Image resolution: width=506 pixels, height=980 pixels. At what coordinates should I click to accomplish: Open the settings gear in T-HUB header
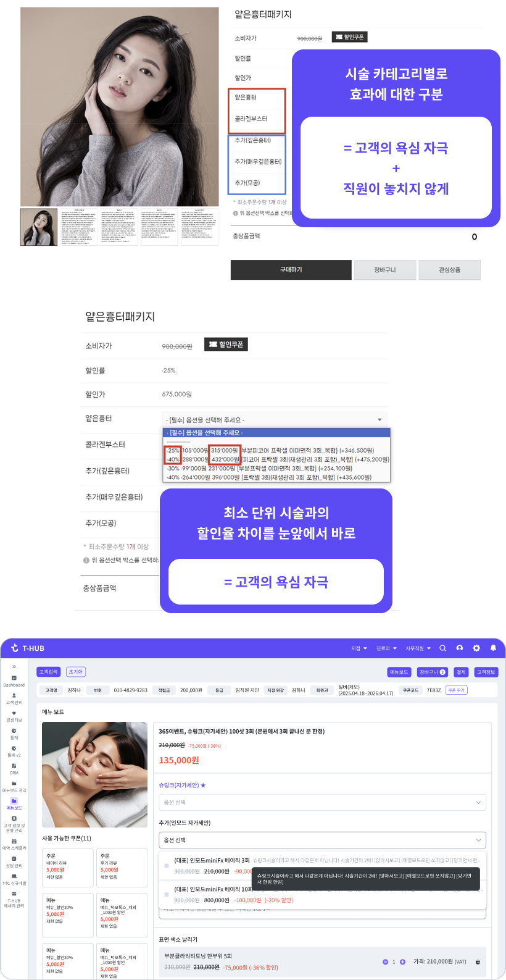coord(476,648)
